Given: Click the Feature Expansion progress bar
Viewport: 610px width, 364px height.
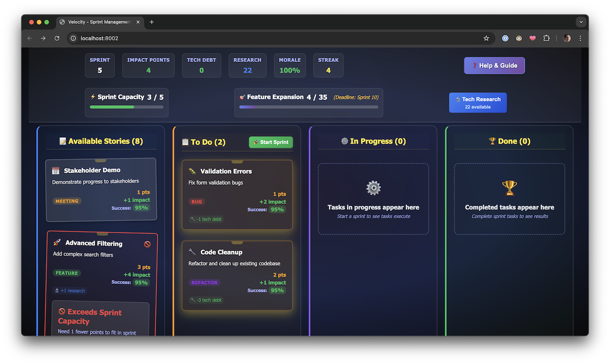Looking at the screenshot, I should (309, 108).
